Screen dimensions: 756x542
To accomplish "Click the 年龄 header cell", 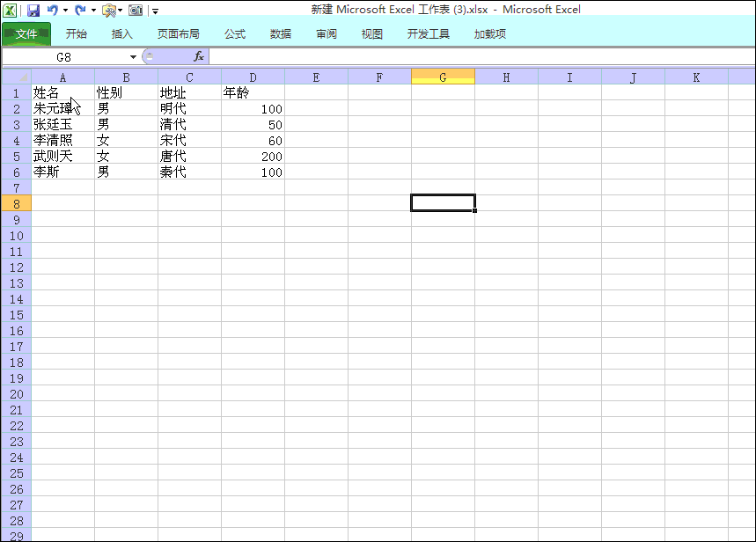I will tap(253, 92).
